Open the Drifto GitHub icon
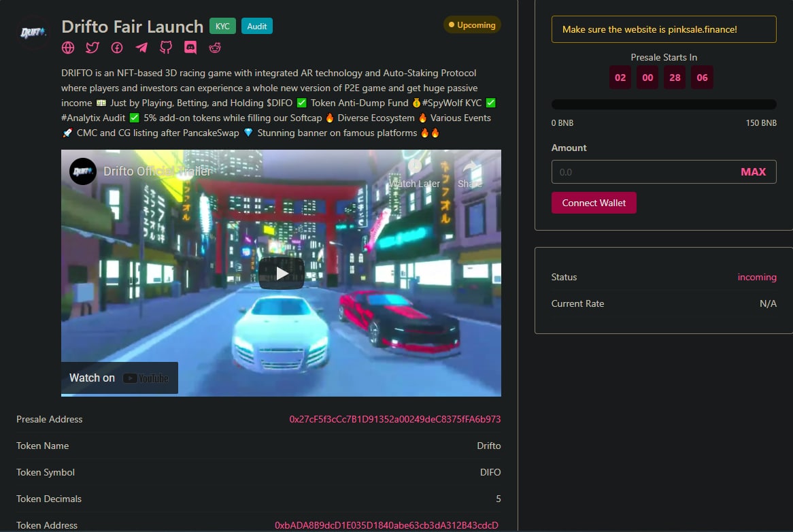Screen dimensions: 793x532 coord(166,48)
